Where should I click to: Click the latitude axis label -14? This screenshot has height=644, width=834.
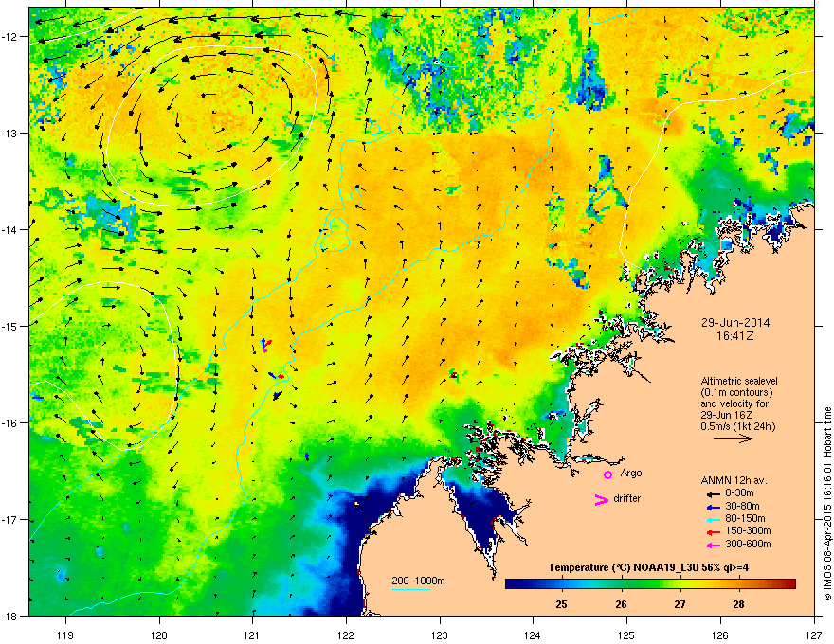point(11,229)
